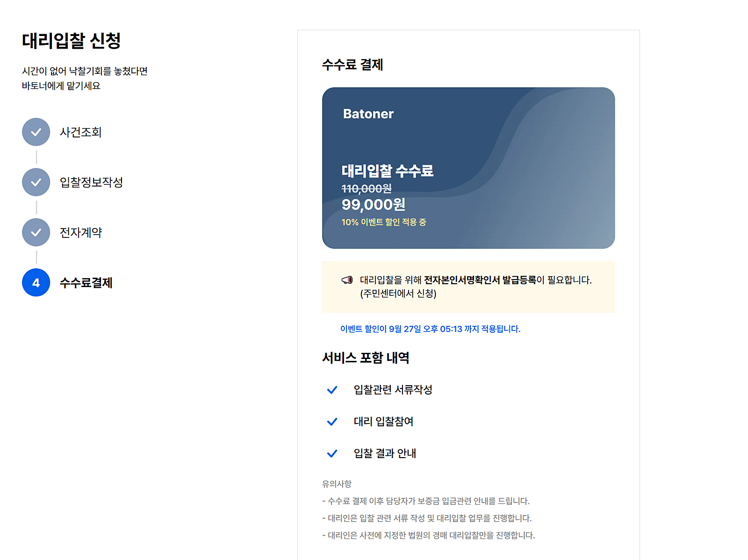
Task: Click the megaphone notice icon
Action: (347, 280)
